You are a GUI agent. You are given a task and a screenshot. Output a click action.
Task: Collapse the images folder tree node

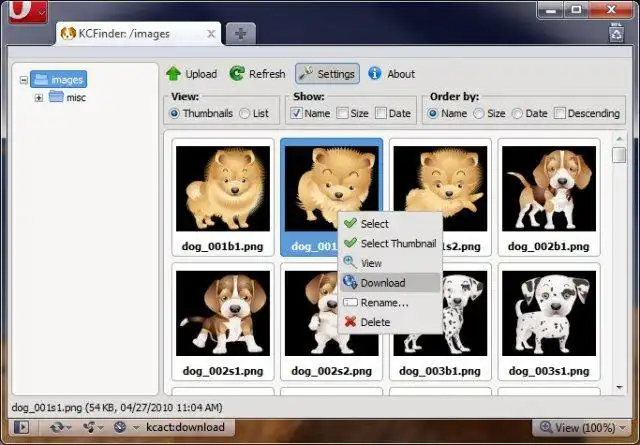click(24, 80)
